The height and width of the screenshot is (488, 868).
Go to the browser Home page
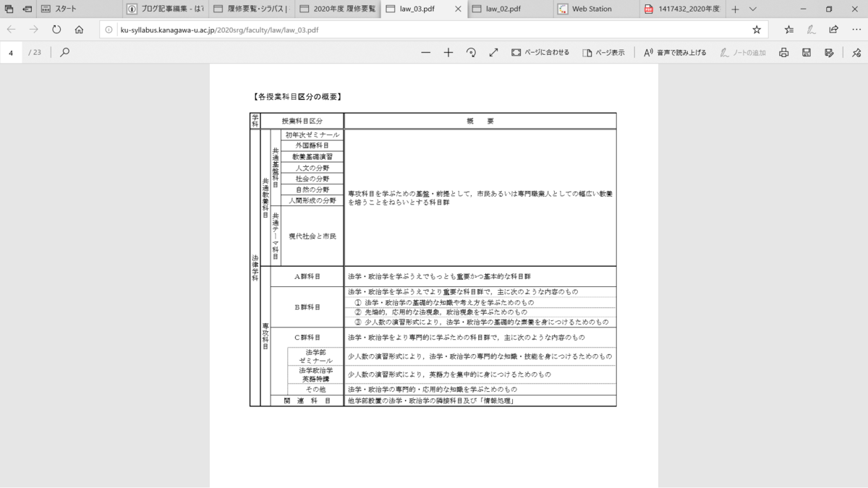point(79,30)
